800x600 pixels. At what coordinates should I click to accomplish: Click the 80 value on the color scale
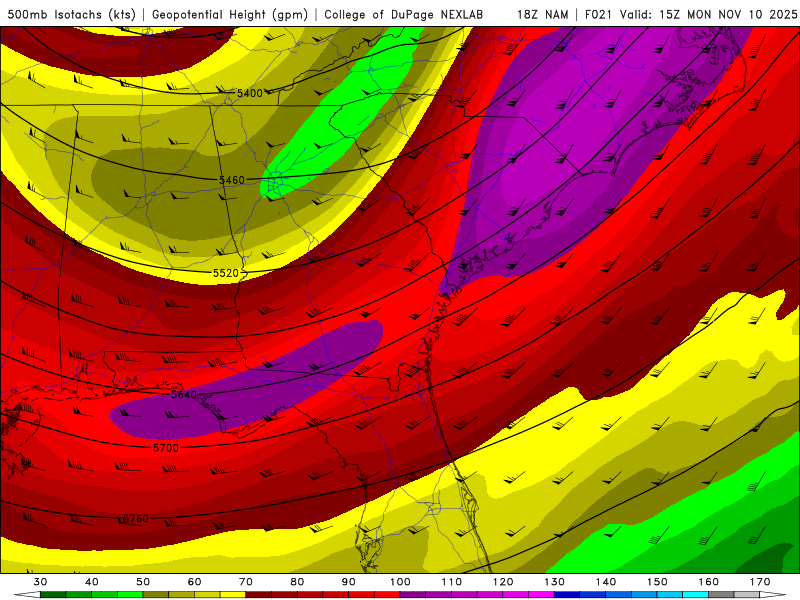coord(297,582)
